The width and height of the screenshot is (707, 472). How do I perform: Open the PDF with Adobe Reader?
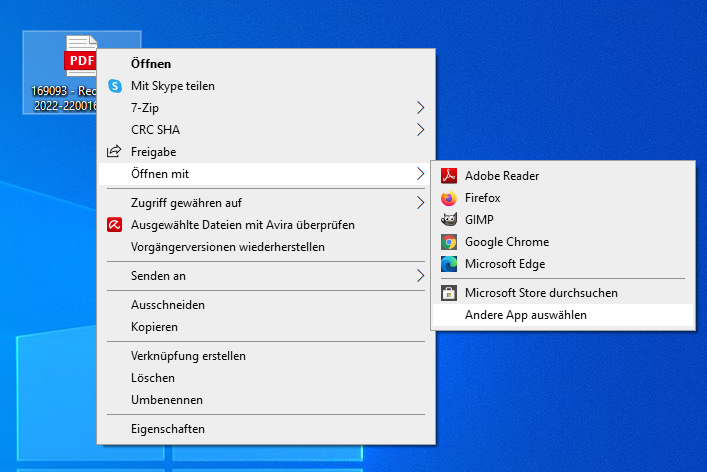(x=563, y=176)
